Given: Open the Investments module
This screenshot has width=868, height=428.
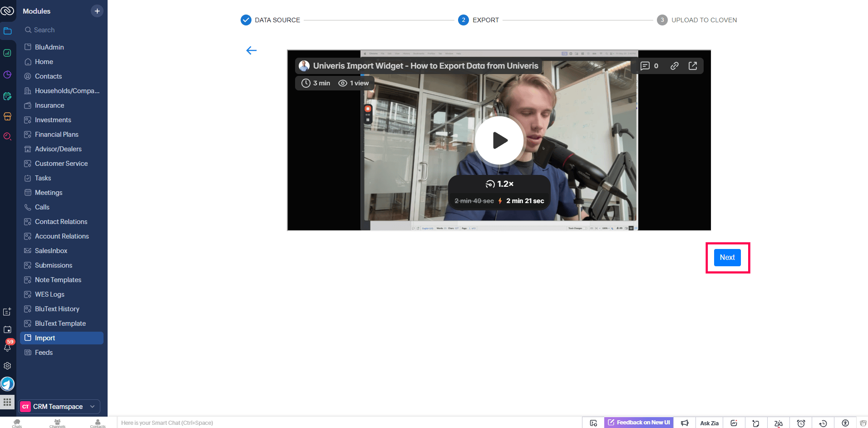Looking at the screenshot, I should [62, 120].
